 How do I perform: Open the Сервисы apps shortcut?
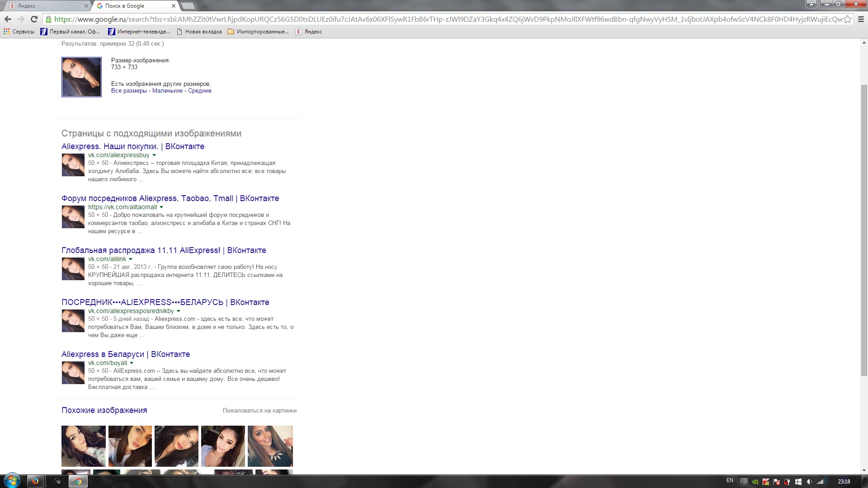19,32
